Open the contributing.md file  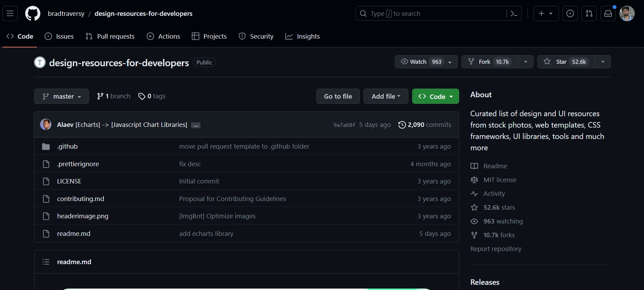tap(81, 199)
